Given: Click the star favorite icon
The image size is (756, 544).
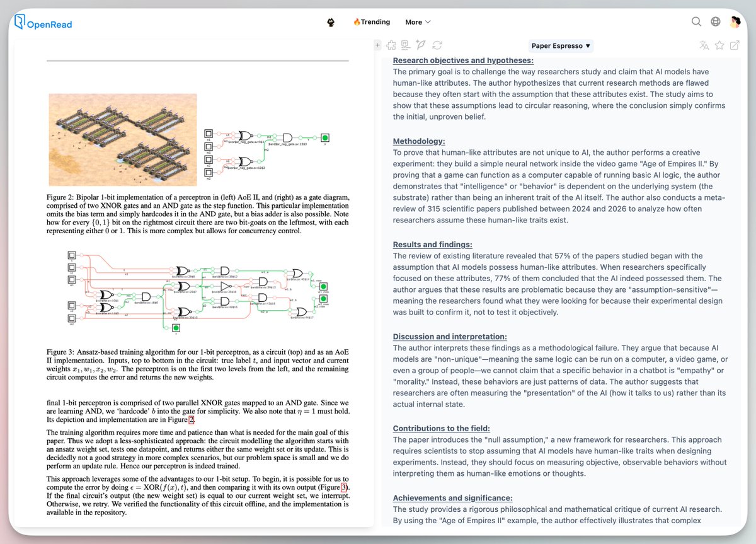Looking at the screenshot, I should coord(719,45).
